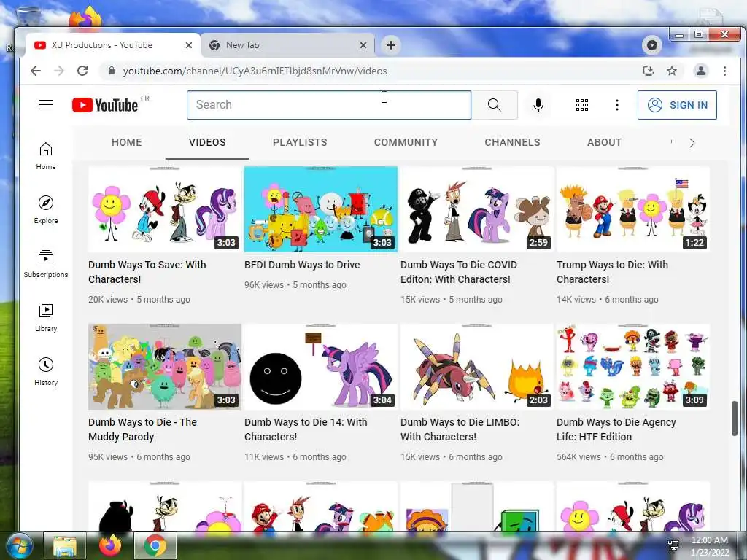The image size is (747, 560).
Task: Open Subscriptions in the sidebar
Action: pyautogui.click(x=46, y=264)
